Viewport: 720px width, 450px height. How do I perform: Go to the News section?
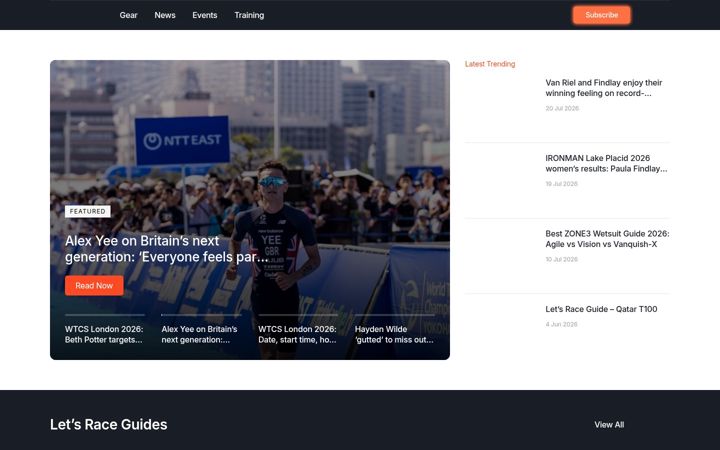coord(165,15)
